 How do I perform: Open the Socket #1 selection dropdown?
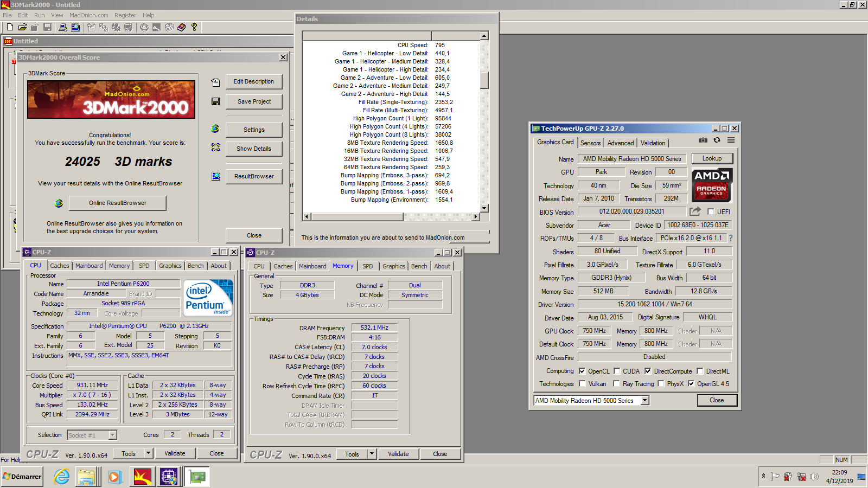(x=112, y=435)
